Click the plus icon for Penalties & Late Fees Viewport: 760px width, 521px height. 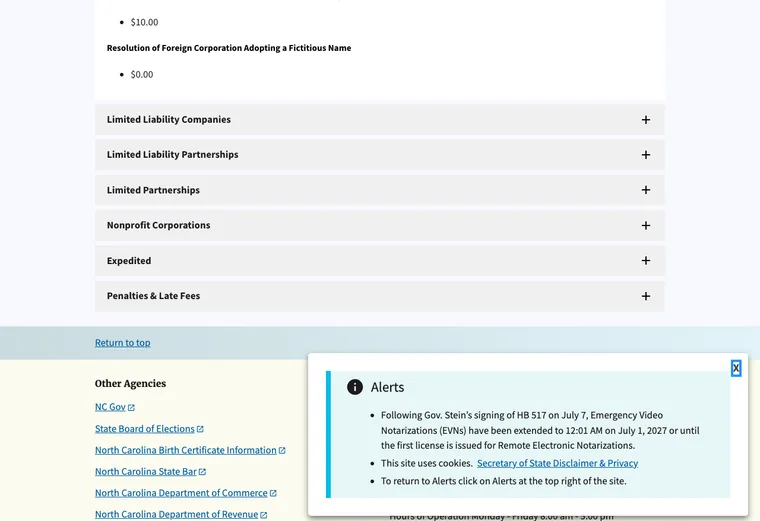point(646,296)
